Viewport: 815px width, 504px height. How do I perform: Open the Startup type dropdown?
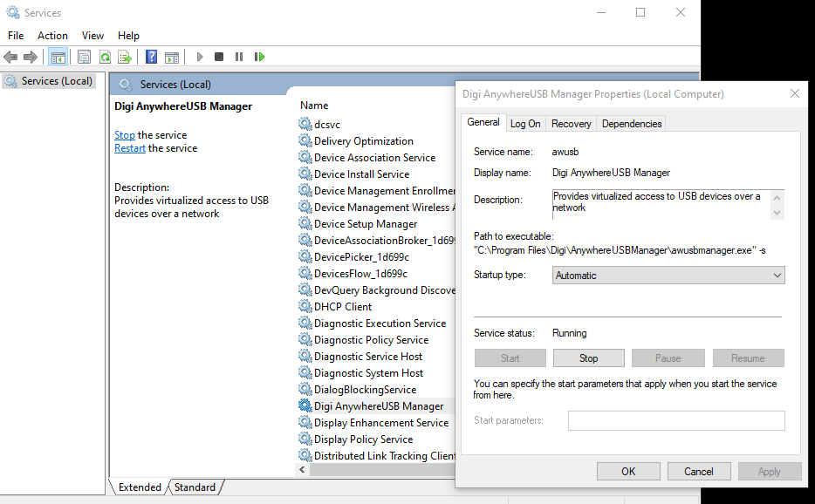coord(668,276)
